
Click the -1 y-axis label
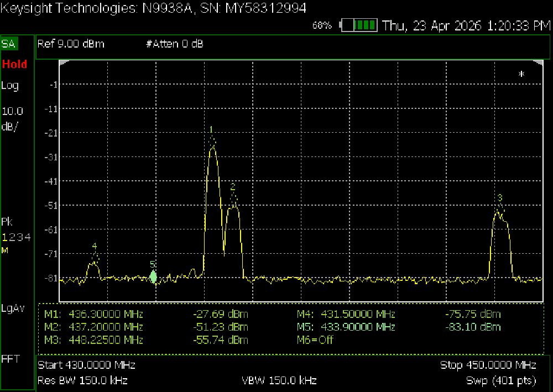coord(54,85)
